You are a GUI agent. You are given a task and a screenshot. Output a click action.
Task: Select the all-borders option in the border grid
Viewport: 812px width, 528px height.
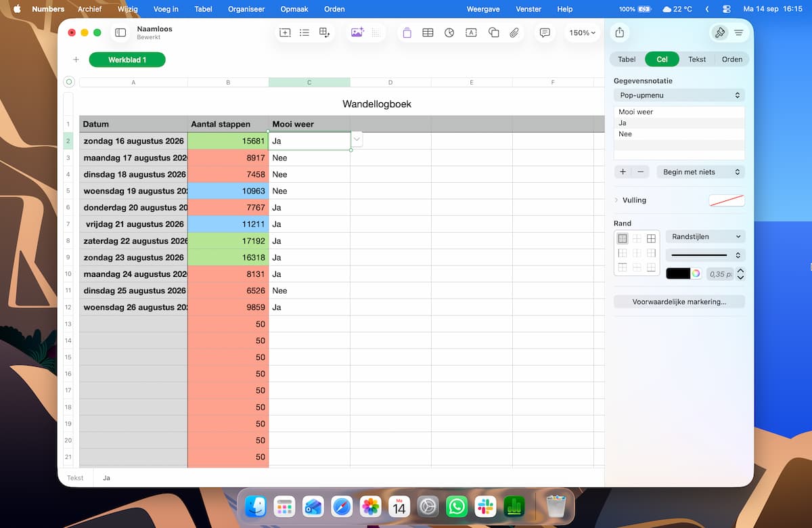[651, 239]
